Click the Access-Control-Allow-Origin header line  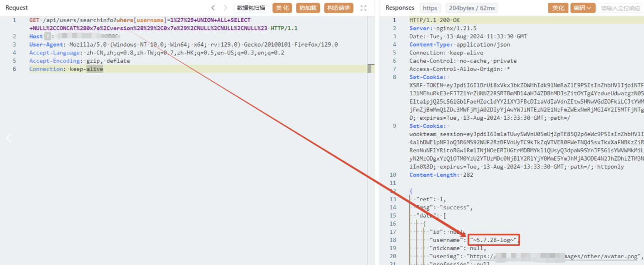[460, 69]
